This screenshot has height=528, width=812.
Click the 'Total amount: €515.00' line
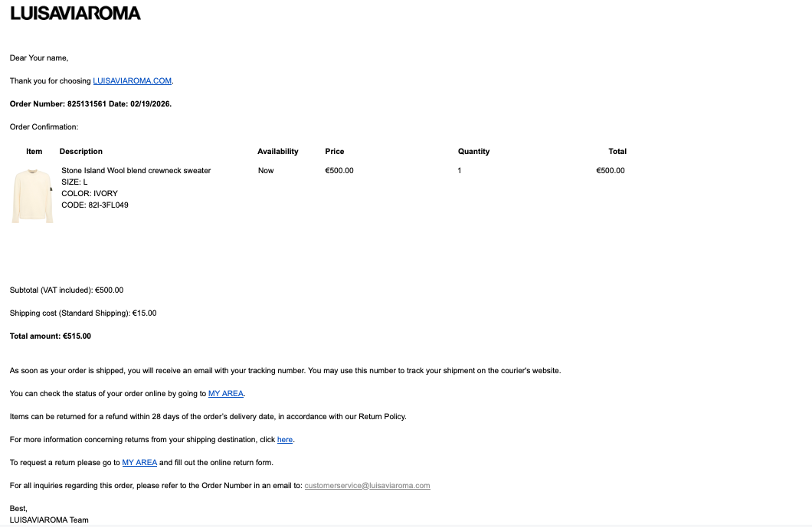click(51, 336)
